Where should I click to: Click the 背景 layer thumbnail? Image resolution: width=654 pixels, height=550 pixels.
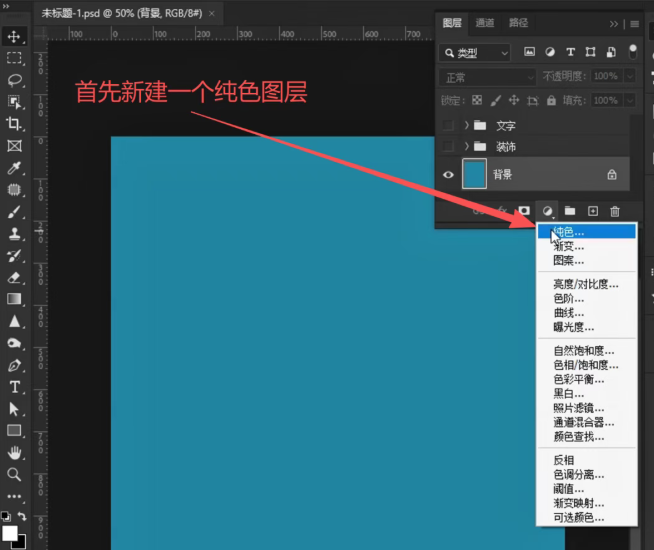(x=474, y=173)
